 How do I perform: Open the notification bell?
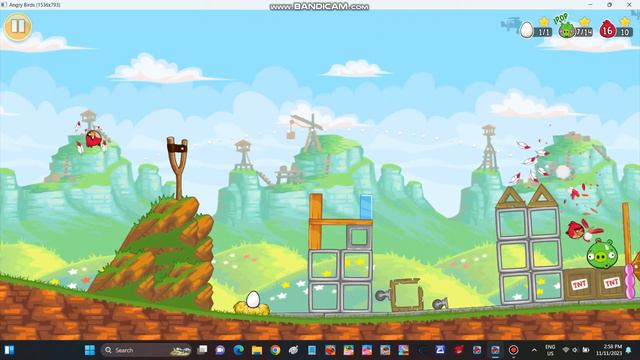point(629,350)
